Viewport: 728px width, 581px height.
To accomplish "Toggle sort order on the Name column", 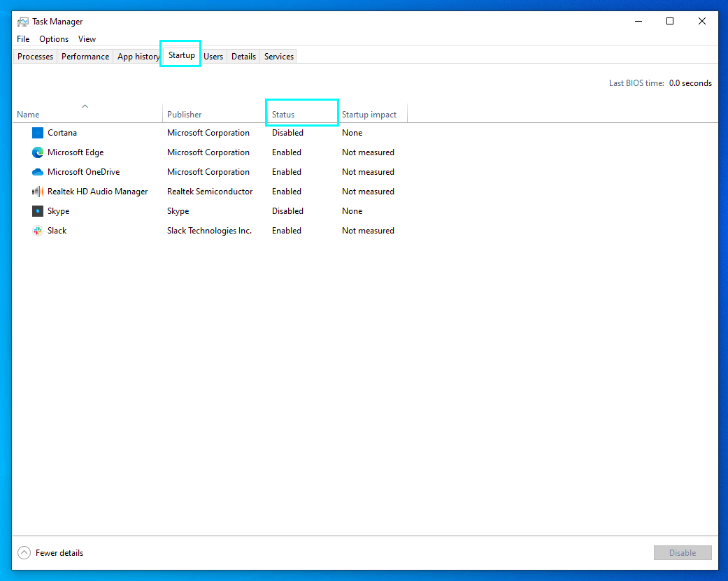I will point(28,113).
